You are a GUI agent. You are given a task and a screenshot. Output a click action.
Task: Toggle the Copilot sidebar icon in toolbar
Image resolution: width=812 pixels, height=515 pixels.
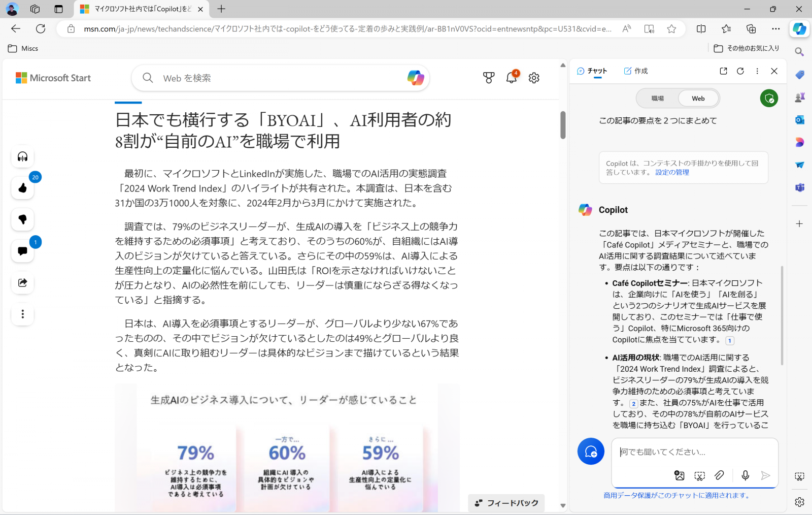(x=799, y=29)
